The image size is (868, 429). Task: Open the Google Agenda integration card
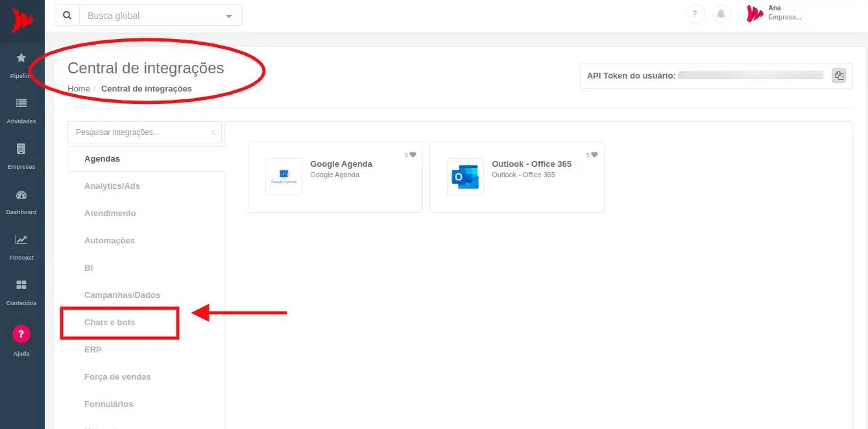pyautogui.click(x=335, y=177)
